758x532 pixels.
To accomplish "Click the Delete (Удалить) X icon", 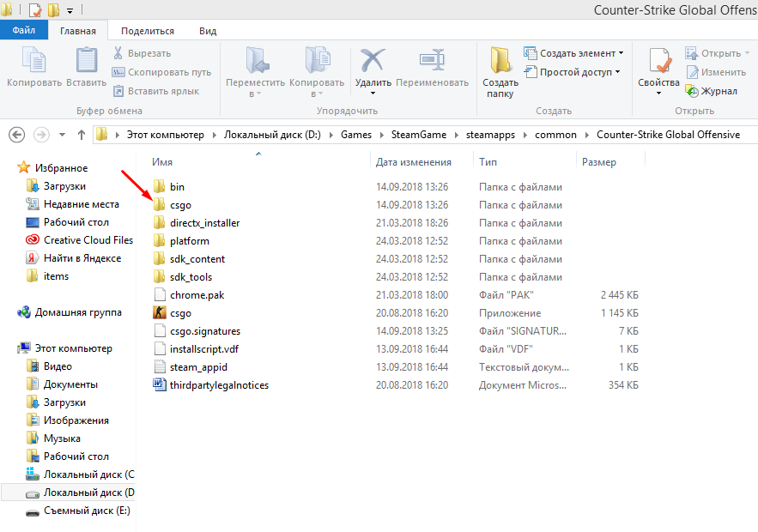I will pyautogui.click(x=373, y=60).
